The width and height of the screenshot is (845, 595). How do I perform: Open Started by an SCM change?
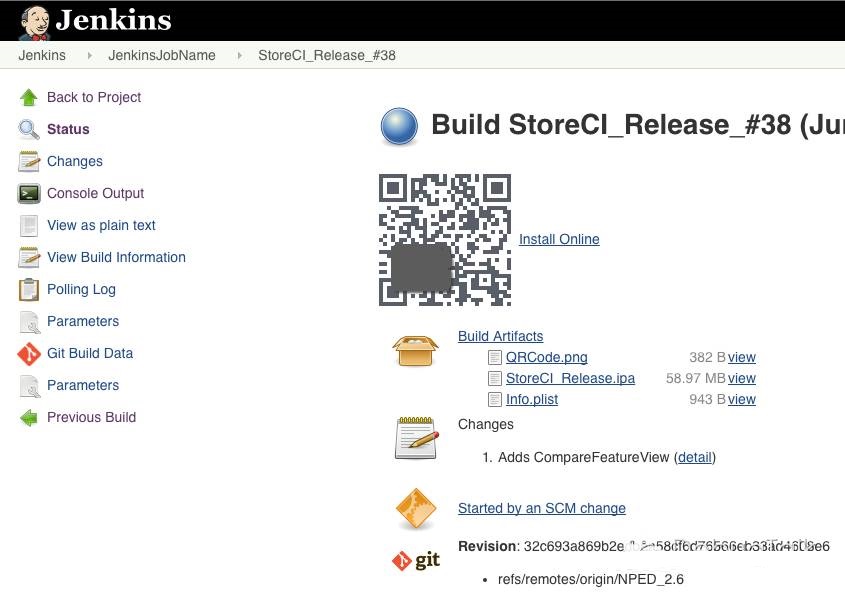(541, 508)
